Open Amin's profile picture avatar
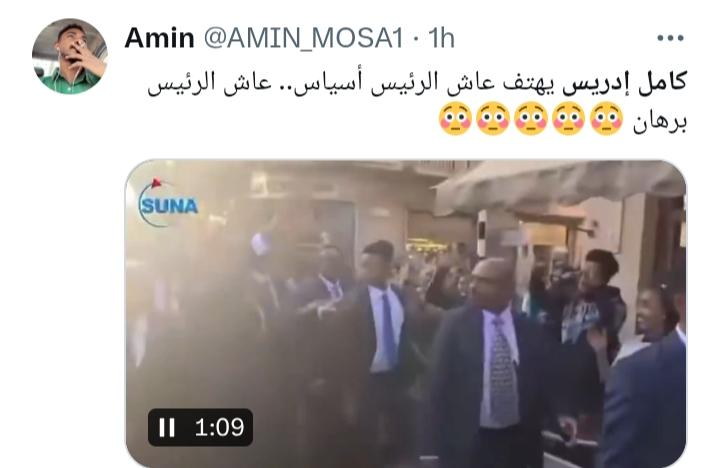This screenshot has height=468, width=720. (x=70, y=56)
